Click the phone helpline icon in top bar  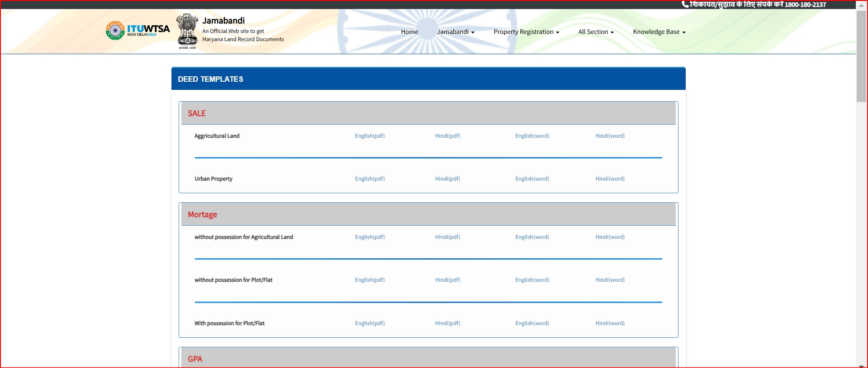685,5
